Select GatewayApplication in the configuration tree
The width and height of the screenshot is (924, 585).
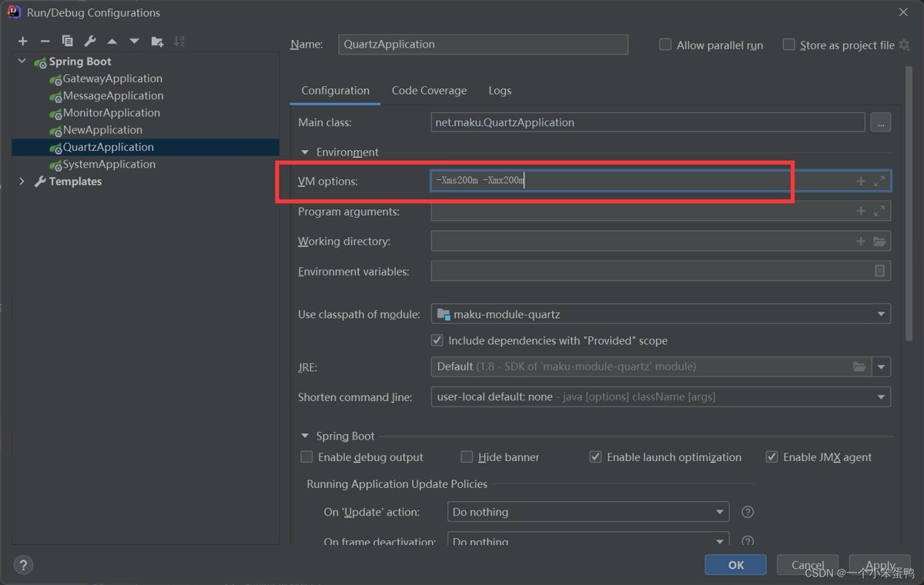click(x=112, y=79)
